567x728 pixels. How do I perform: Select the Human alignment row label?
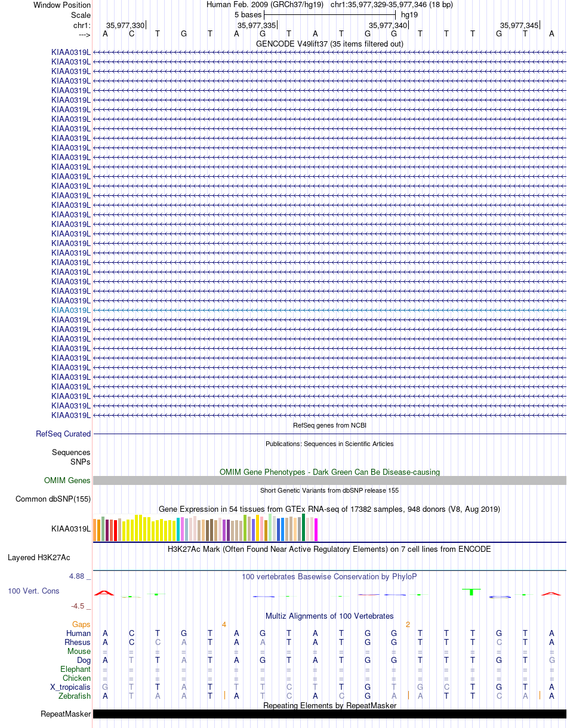tap(79, 633)
